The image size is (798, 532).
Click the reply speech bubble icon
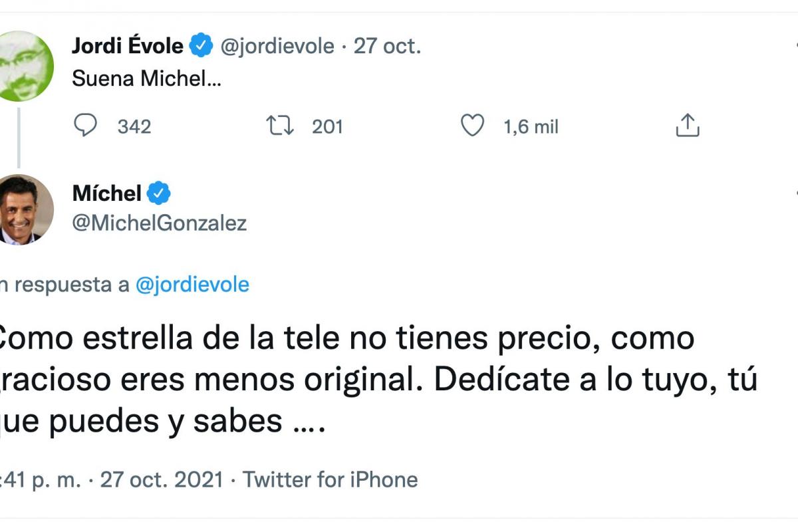coord(85,126)
